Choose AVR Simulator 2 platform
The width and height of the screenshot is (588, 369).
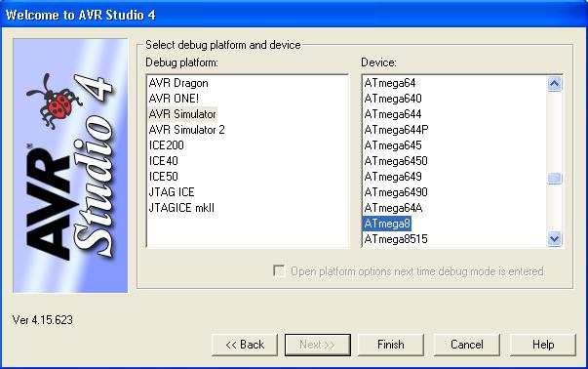(187, 130)
